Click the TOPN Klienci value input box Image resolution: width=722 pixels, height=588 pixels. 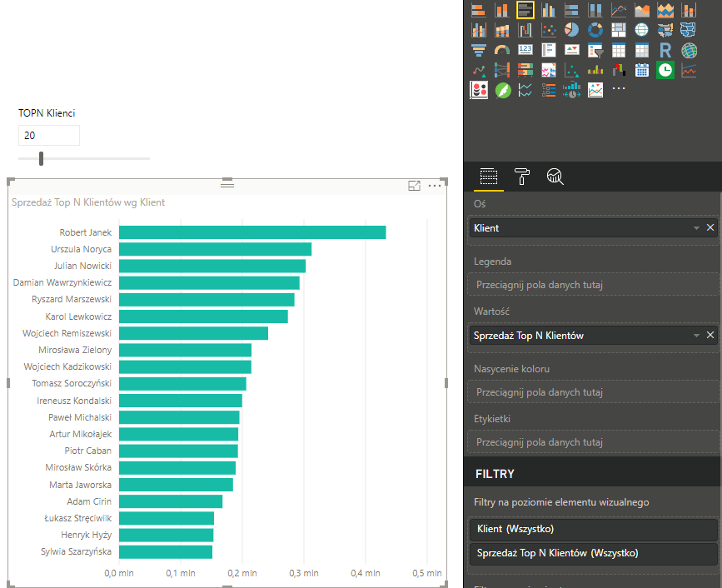(x=48, y=135)
